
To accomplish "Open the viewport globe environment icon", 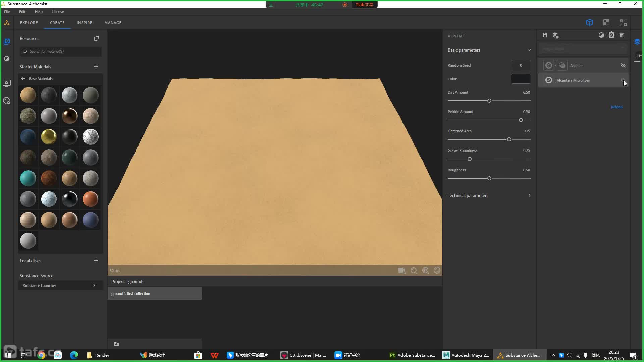I will click(425, 270).
